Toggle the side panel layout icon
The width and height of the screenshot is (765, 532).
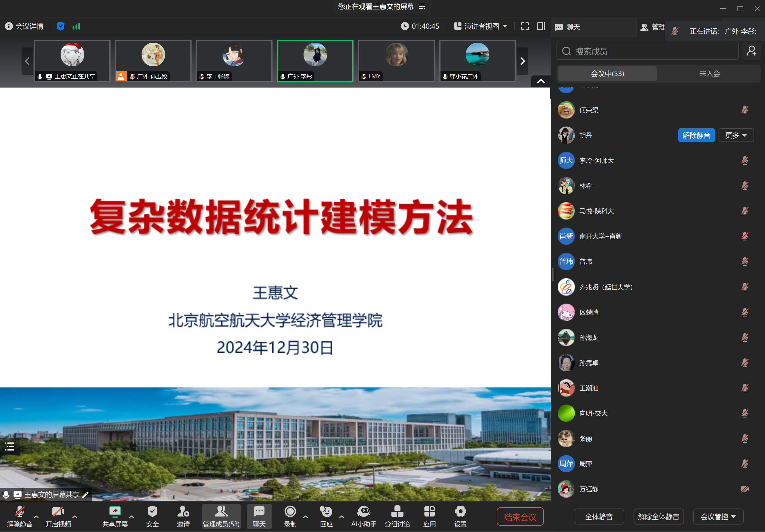pos(541,26)
